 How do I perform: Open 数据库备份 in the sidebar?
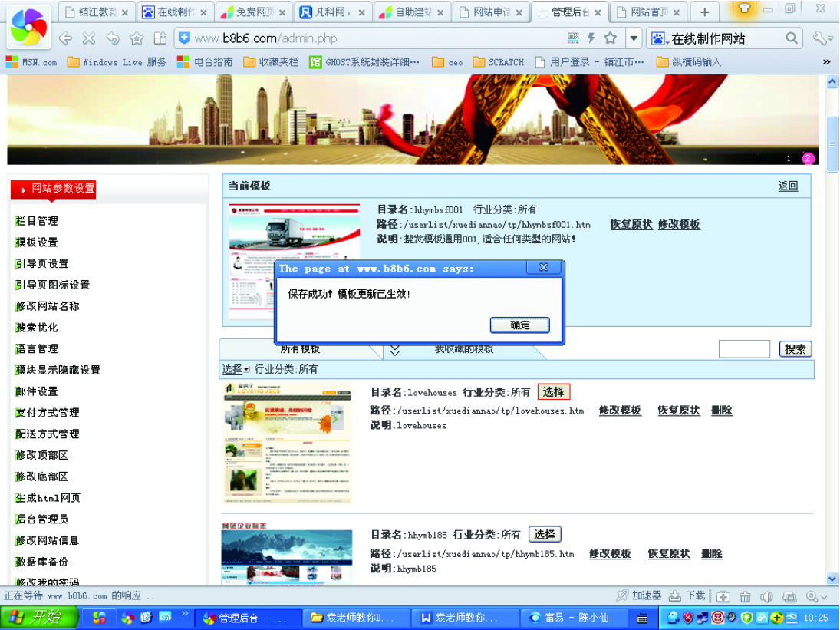pyautogui.click(x=41, y=562)
